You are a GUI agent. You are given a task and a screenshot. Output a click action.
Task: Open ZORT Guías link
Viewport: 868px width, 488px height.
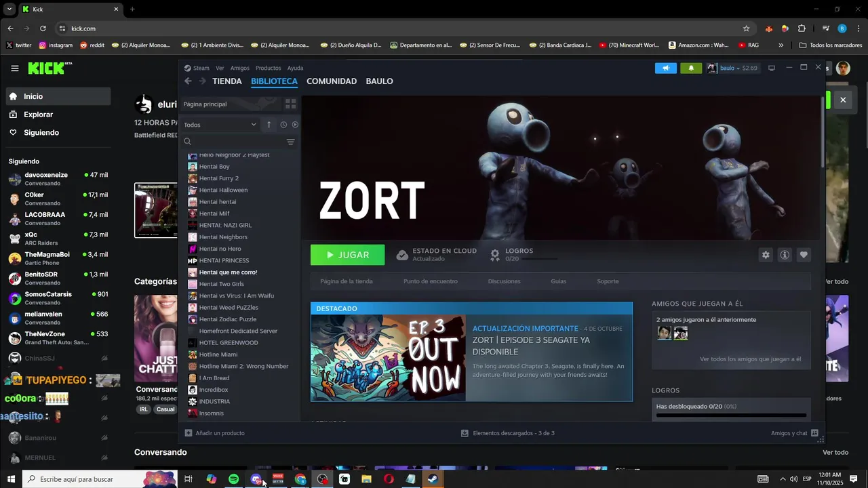click(x=558, y=281)
